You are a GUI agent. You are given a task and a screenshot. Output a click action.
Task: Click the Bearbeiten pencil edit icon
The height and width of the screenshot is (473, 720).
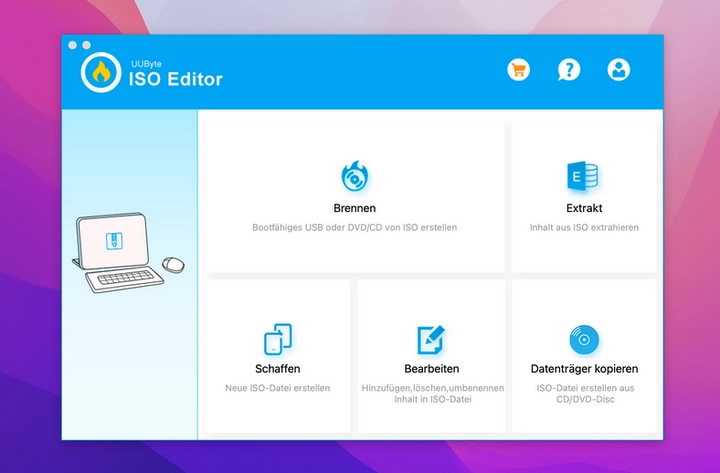point(431,340)
